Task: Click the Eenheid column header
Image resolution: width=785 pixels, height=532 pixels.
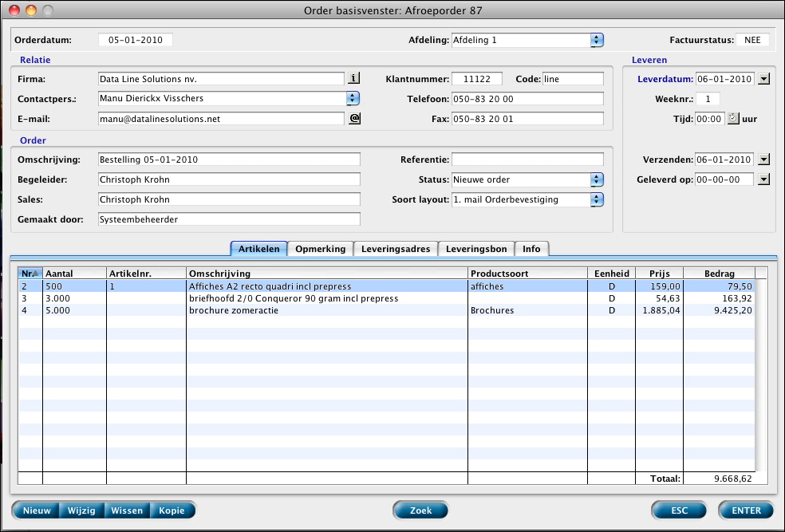Action: (x=611, y=274)
